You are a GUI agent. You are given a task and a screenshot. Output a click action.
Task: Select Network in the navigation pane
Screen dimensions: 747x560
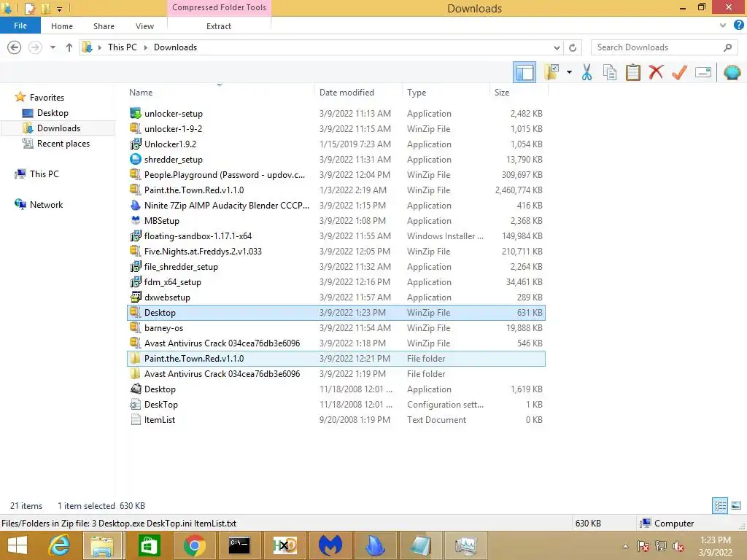point(46,204)
